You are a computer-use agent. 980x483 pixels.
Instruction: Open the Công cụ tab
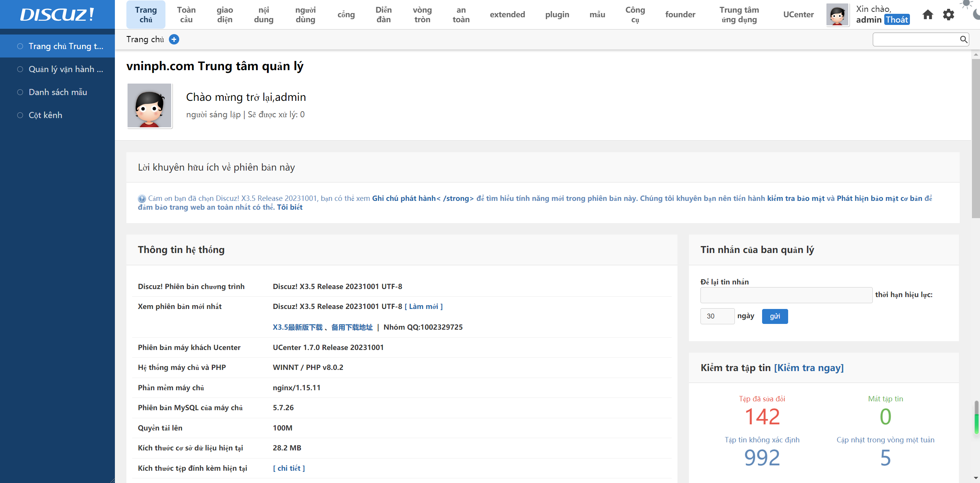coord(635,15)
